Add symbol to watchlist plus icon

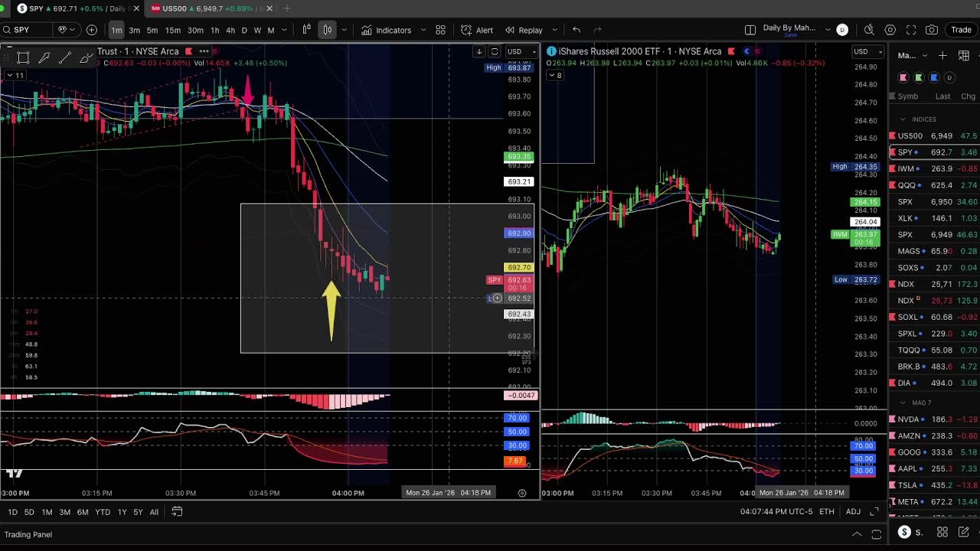tap(942, 56)
